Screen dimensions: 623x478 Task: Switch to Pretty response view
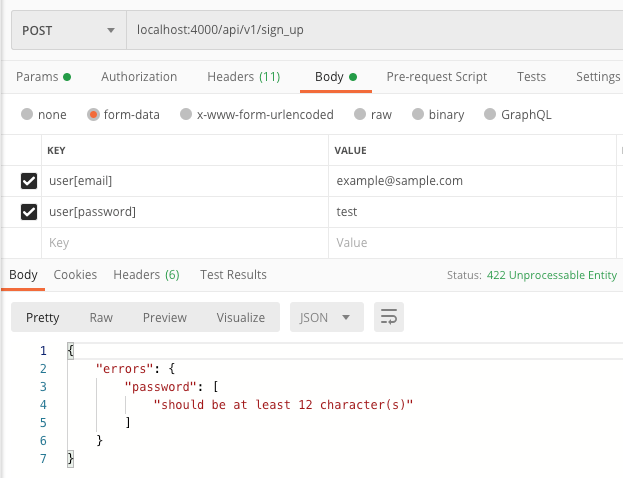[x=43, y=317]
